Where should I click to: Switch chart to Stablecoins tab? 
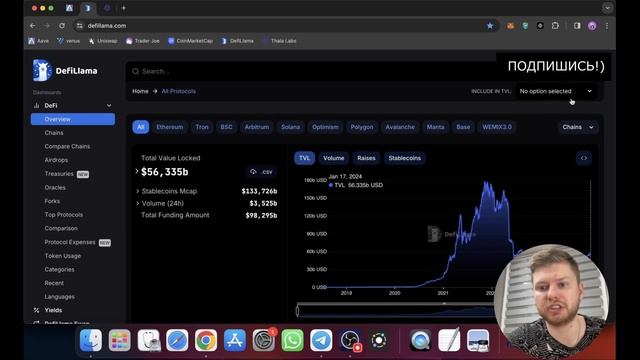coord(404,158)
